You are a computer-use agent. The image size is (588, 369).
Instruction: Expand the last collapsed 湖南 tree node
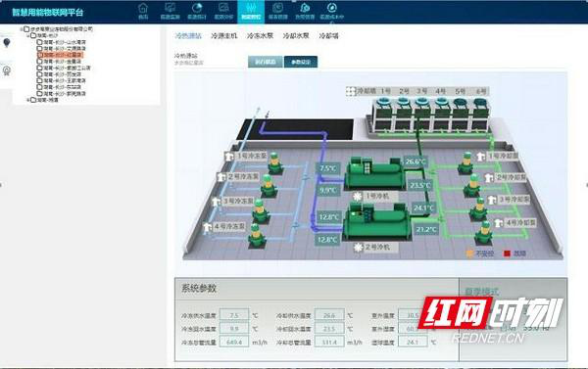click(x=28, y=100)
